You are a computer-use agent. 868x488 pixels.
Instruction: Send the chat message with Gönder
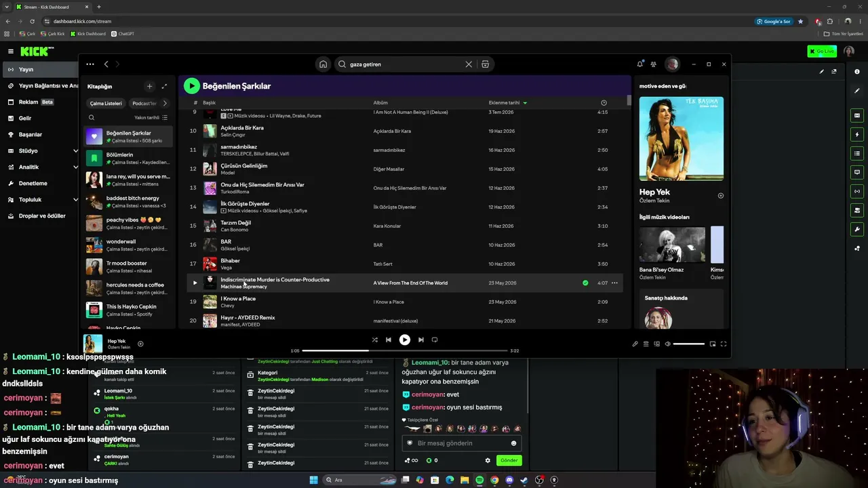509,460
